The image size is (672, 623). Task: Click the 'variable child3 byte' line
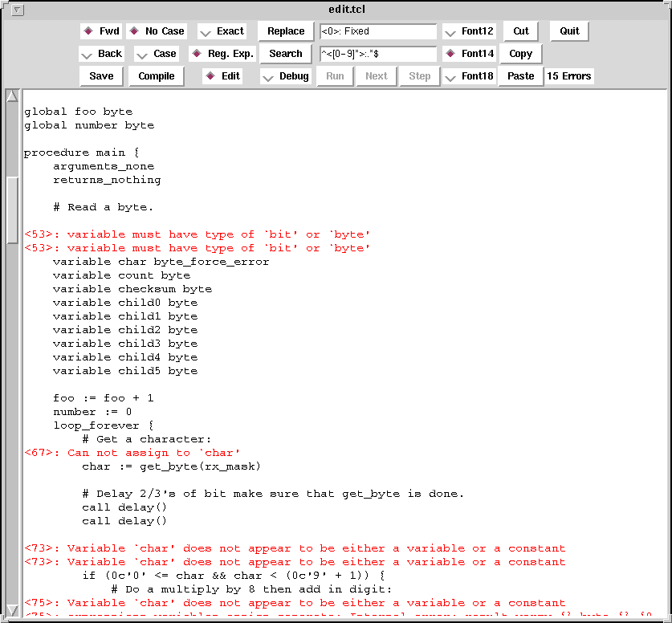click(125, 344)
